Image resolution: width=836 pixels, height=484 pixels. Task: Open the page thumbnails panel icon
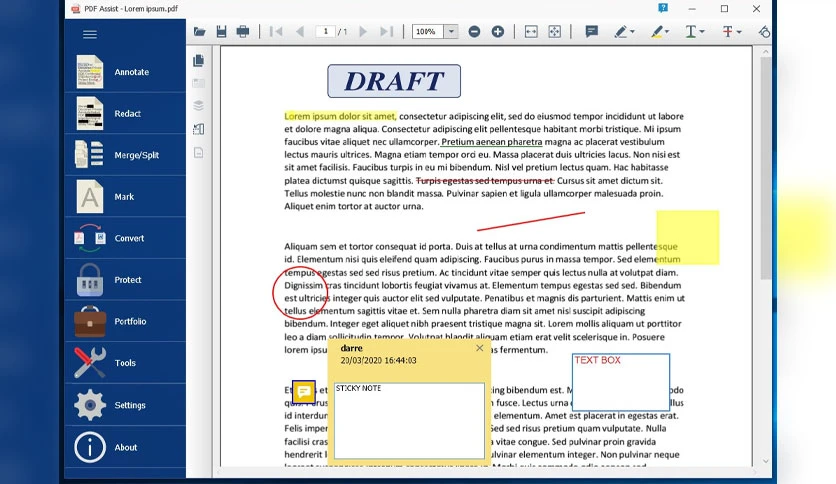coord(198,60)
